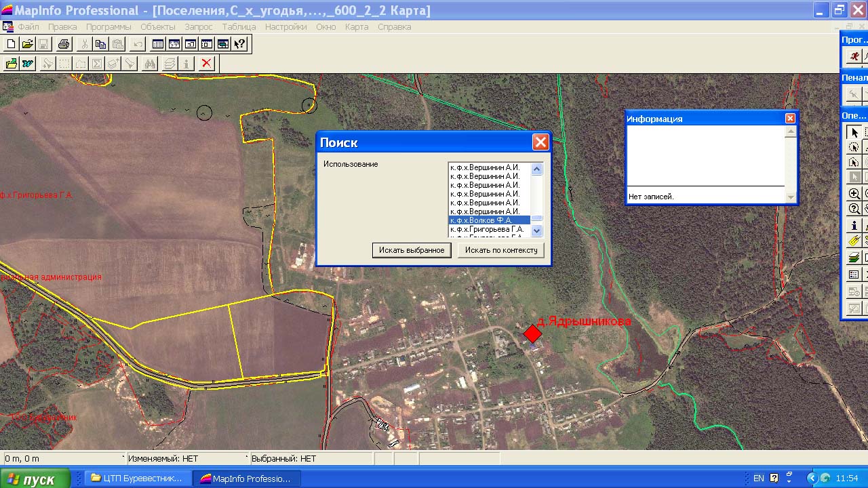This screenshot has width=868, height=488.
Task: Click Поиск list scroll-down arrow
Action: click(537, 230)
